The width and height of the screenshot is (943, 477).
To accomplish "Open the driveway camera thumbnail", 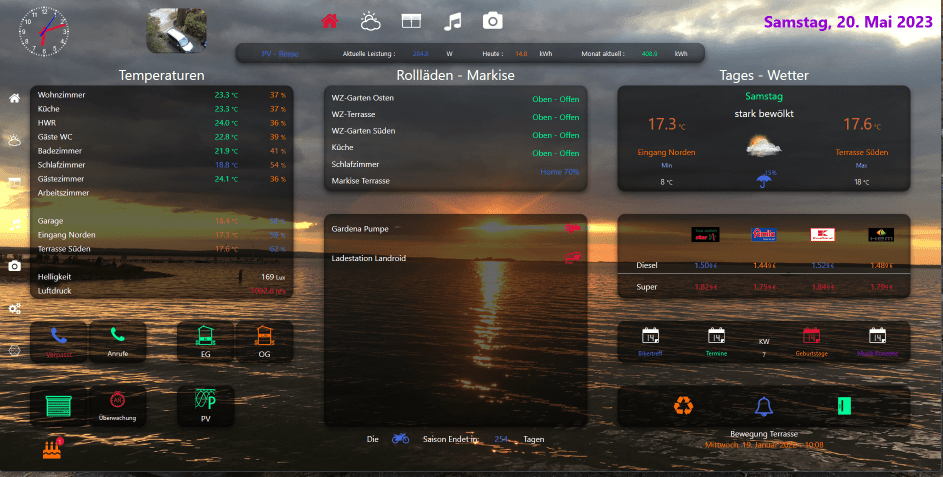I will 177,31.
